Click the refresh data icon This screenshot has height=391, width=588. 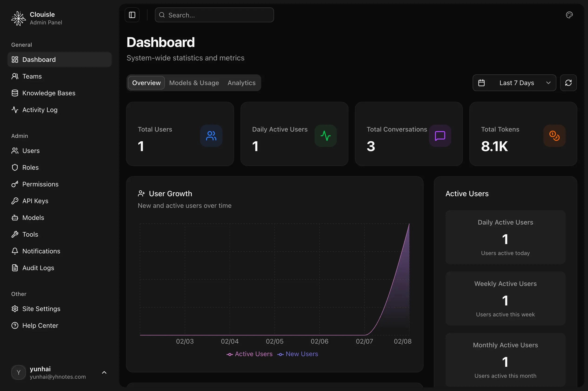[x=568, y=83]
